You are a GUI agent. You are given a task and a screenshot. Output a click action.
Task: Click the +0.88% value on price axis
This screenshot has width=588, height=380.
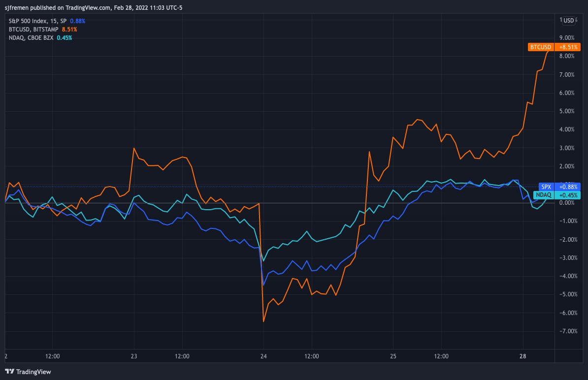coord(568,187)
